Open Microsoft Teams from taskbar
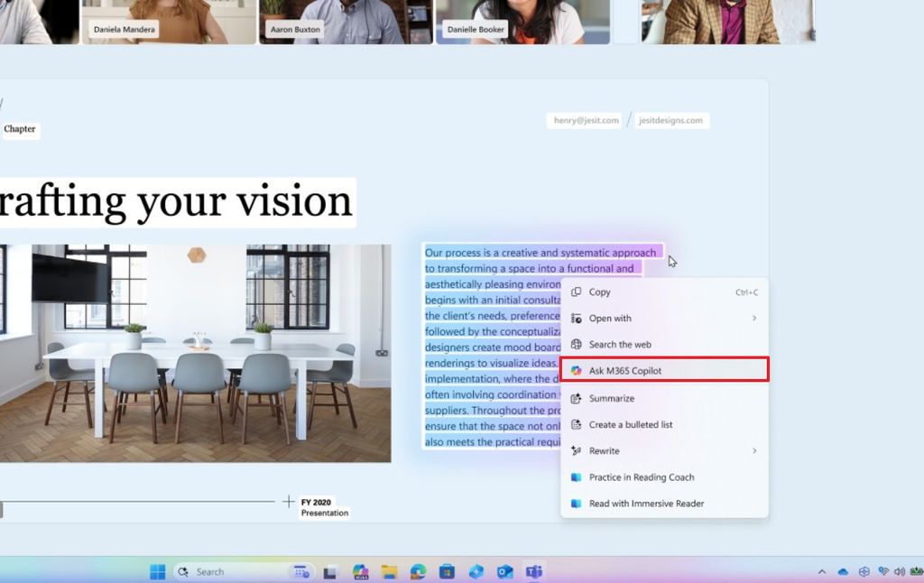 tap(534, 572)
